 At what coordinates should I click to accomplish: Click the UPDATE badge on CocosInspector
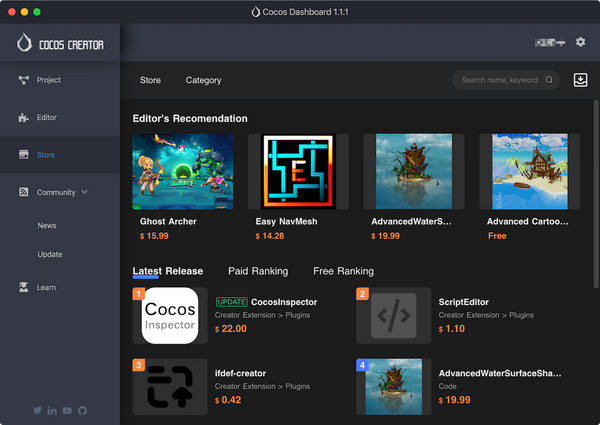232,302
